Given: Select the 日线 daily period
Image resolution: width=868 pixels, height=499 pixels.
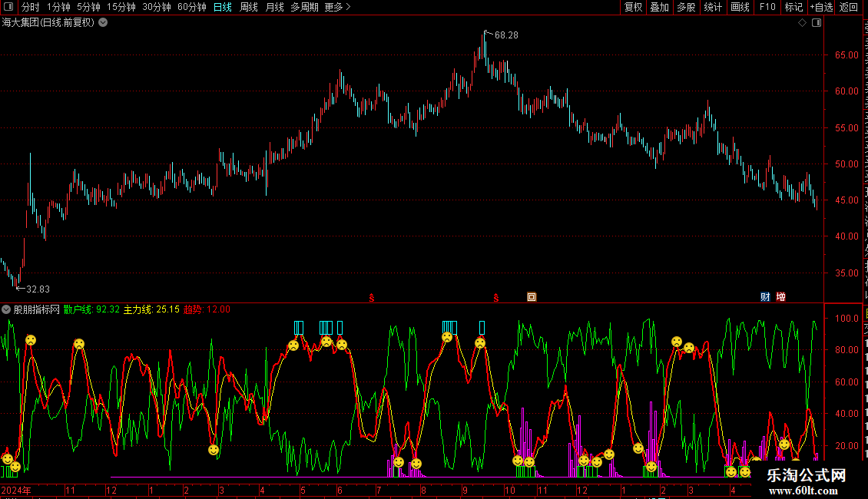Looking at the screenshot, I should pyautogui.click(x=223, y=7).
